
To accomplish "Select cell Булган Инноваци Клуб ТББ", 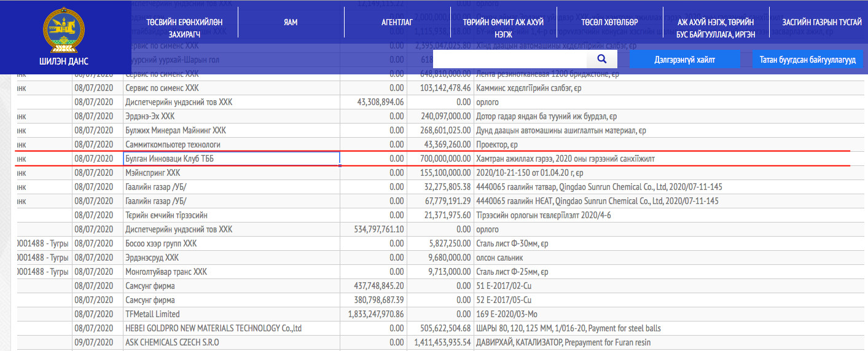I will tap(232, 159).
